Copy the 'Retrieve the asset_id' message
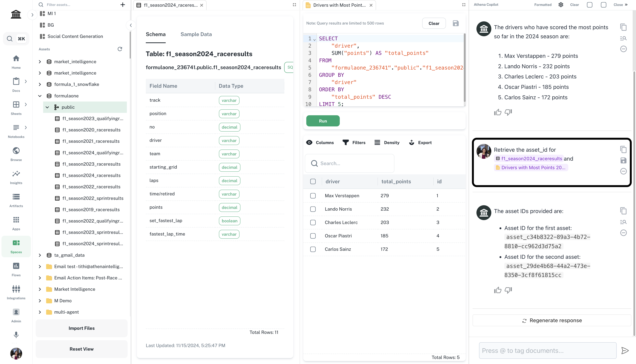636x364 pixels. [x=623, y=149]
